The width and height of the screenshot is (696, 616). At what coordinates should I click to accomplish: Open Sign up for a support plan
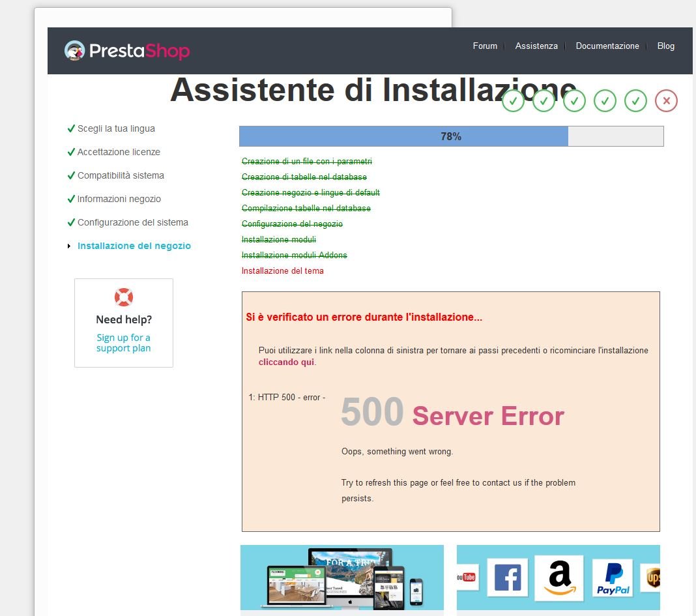pos(123,343)
